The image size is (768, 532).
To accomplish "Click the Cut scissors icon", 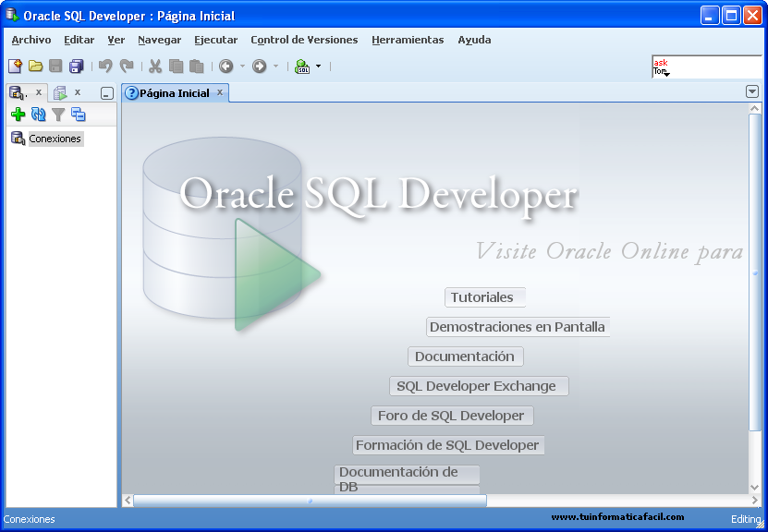I will point(155,66).
